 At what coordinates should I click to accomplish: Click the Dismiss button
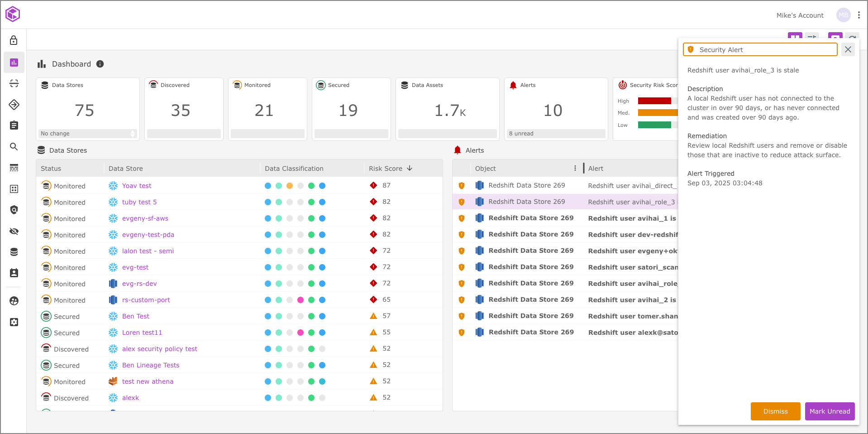(x=775, y=411)
